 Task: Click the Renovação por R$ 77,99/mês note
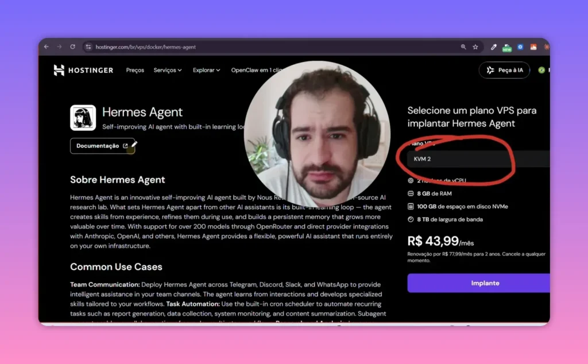(476, 257)
